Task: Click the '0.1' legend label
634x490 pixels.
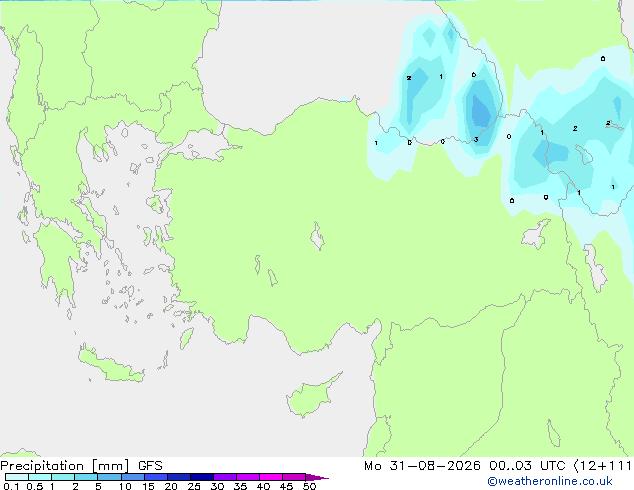Action: pos(11,486)
